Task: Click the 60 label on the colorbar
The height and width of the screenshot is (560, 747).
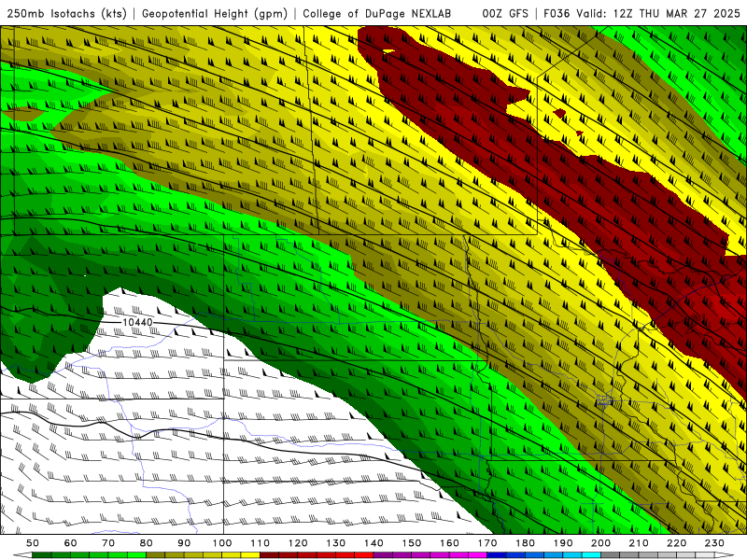Action: point(71,543)
